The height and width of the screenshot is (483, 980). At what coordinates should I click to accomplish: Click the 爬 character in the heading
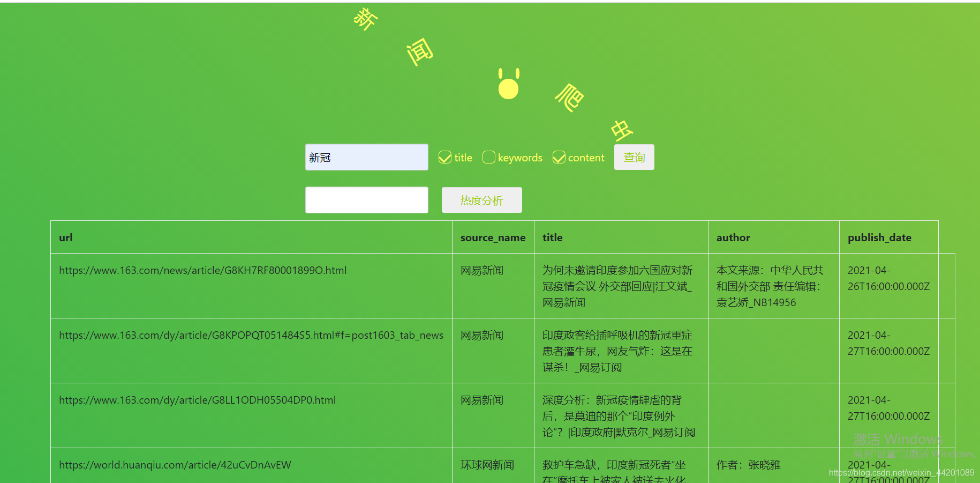(x=570, y=97)
